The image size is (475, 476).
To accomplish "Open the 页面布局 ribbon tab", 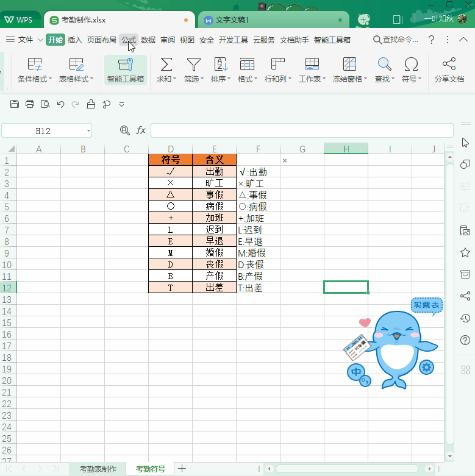I will point(101,40).
